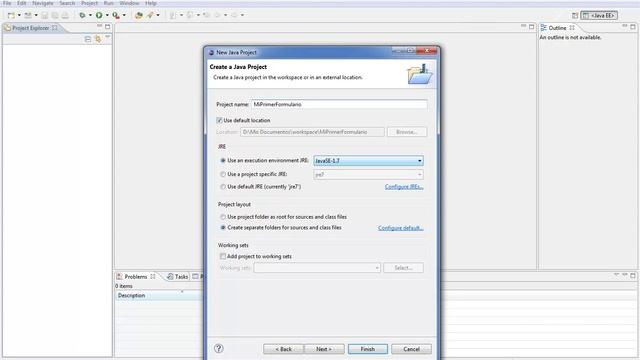Open the Problems view menu triangle
640x360 pixels.
616,275
